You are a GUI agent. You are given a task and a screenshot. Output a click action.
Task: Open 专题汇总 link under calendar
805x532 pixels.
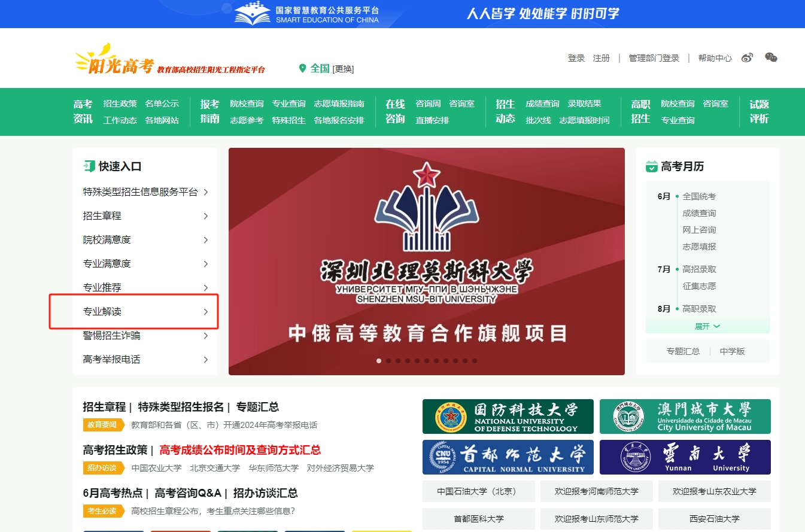[x=683, y=351]
